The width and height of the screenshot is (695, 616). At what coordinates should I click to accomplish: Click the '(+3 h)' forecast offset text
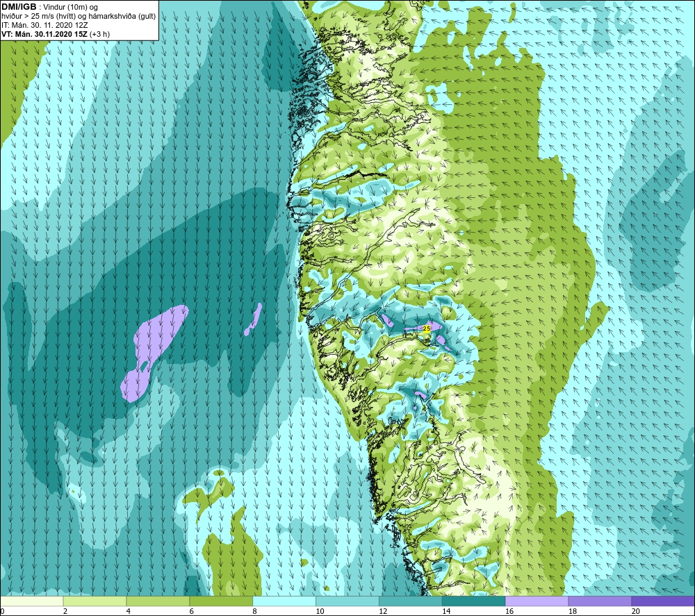pos(99,34)
